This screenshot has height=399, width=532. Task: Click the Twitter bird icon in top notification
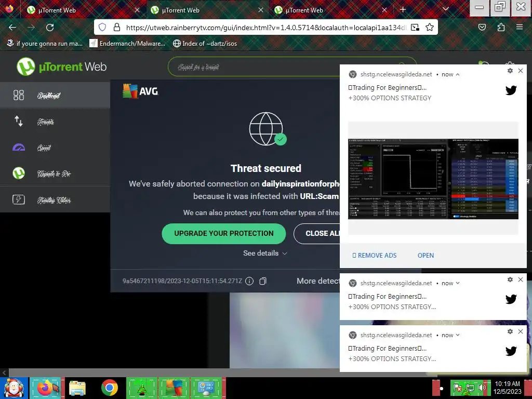coord(511,90)
